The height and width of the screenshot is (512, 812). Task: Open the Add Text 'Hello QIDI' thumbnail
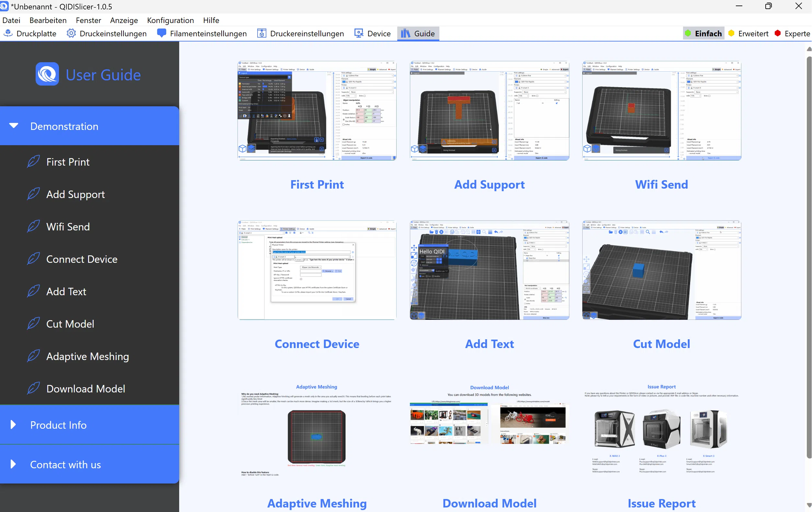(x=489, y=270)
